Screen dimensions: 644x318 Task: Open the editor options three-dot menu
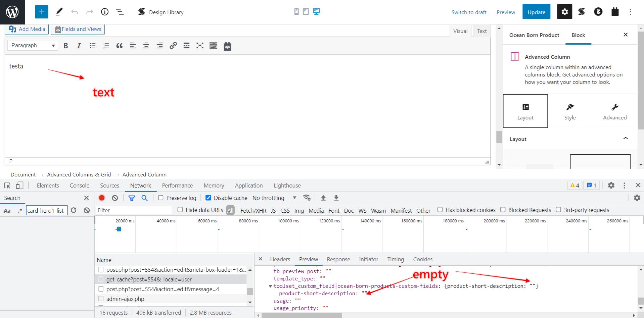coord(630,12)
